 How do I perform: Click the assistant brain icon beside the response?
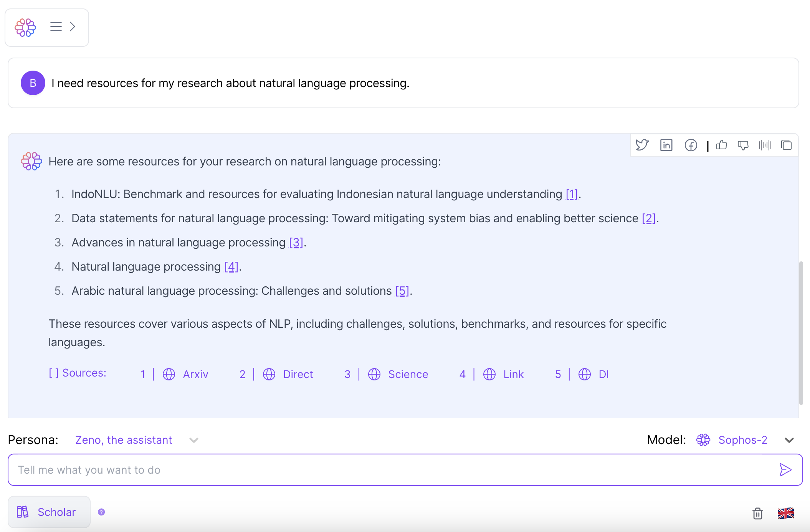(x=31, y=161)
